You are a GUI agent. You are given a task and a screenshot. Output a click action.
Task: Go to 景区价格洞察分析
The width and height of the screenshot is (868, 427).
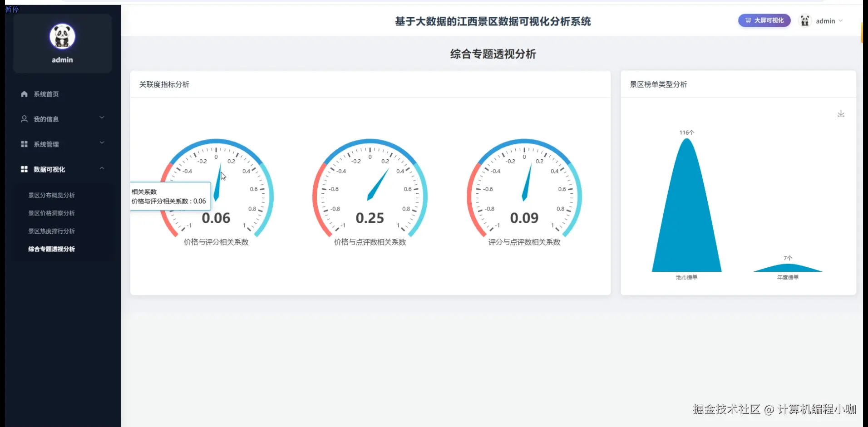[x=51, y=213]
